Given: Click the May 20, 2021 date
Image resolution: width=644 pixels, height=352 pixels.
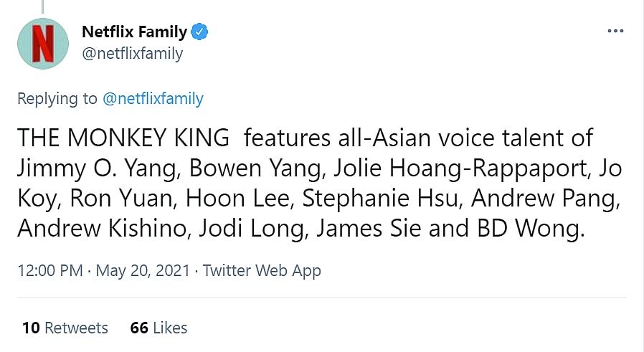Looking at the screenshot, I should click(x=143, y=270).
